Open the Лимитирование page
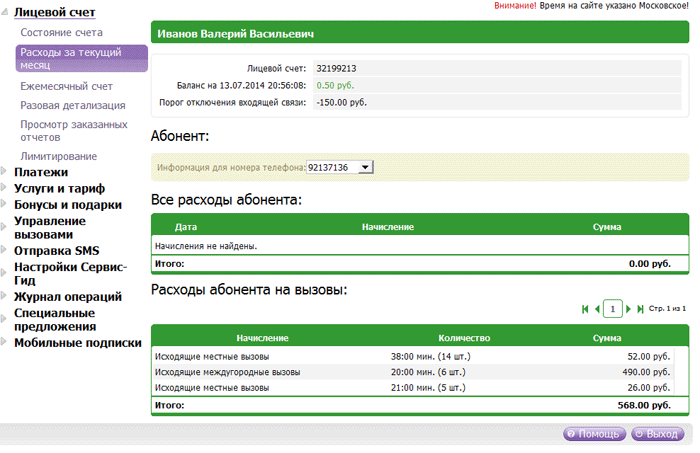This screenshot has height=453, width=700. tap(59, 156)
